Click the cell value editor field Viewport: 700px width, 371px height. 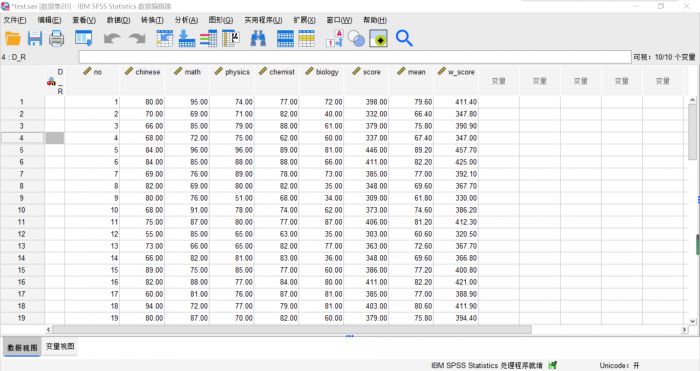(355, 57)
